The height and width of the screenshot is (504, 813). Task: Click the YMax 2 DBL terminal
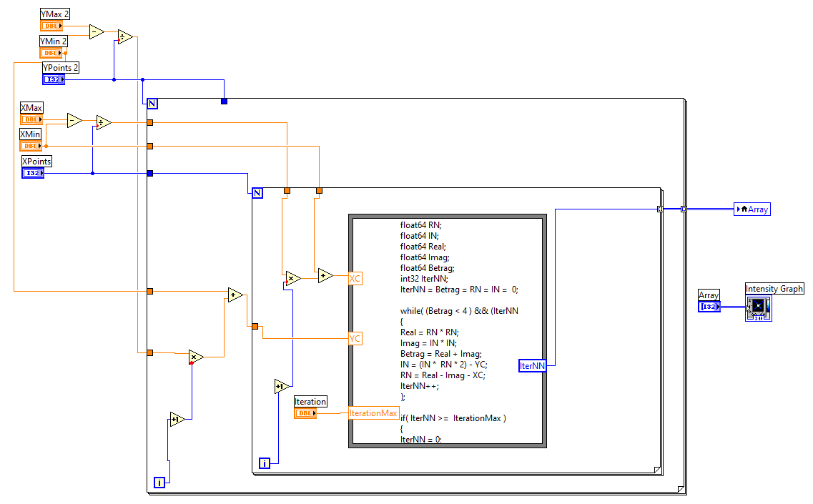click(x=52, y=26)
